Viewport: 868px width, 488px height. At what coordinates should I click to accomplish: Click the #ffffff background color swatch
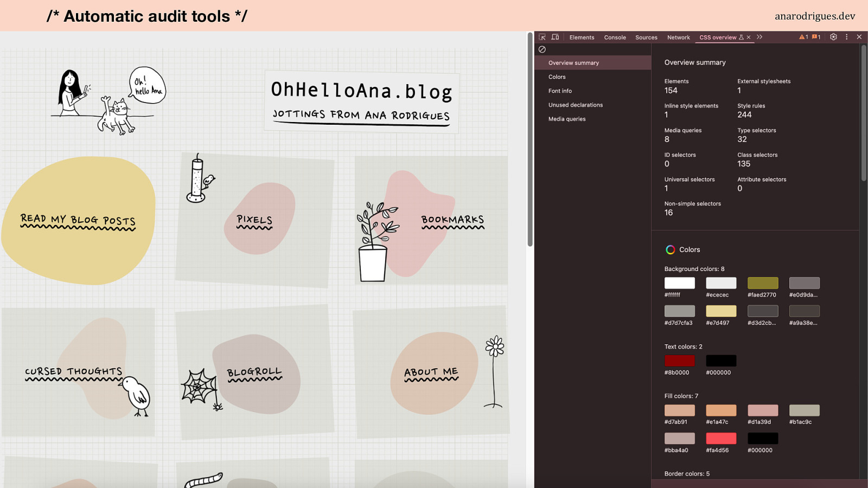679,283
